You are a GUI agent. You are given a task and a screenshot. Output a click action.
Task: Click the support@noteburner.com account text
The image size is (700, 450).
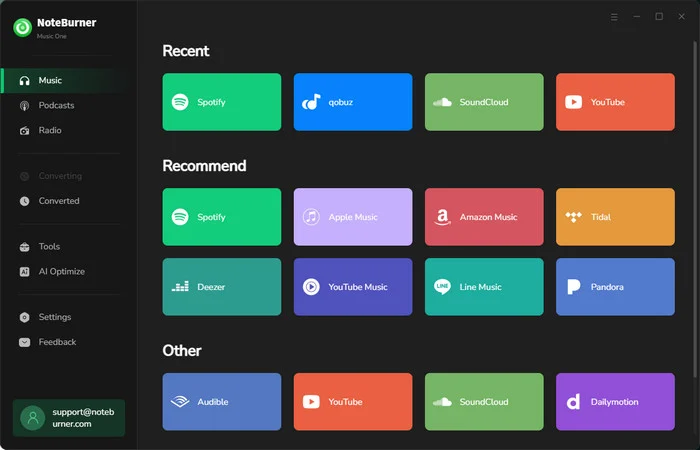pyautogui.click(x=83, y=418)
